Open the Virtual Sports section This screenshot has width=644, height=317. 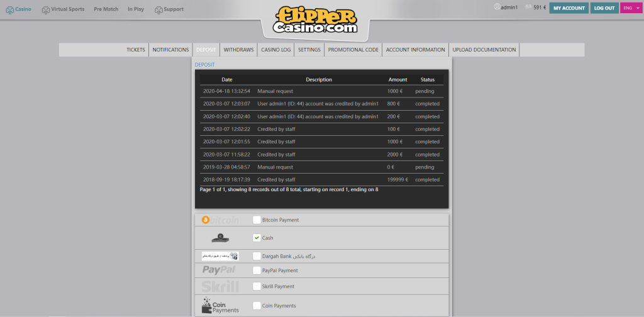click(64, 9)
